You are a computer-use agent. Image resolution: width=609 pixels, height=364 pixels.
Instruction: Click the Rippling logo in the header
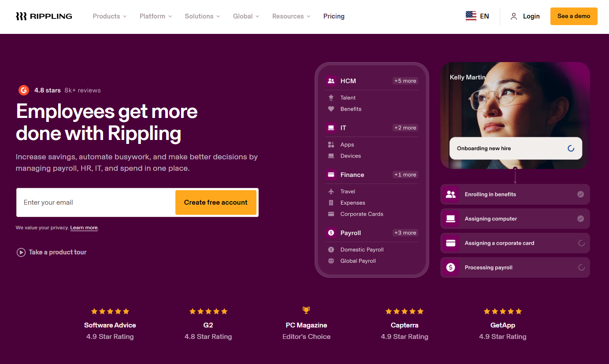(43, 16)
